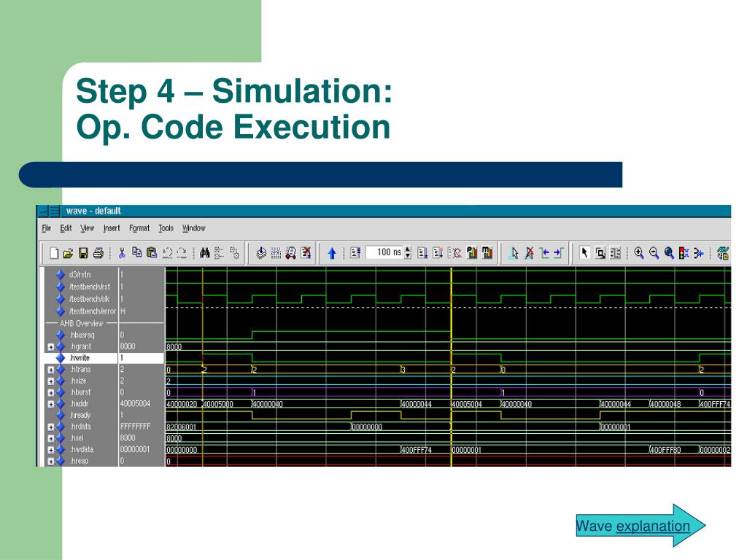Click the Save floppy disk icon

pyautogui.click(x=83, y=253)
